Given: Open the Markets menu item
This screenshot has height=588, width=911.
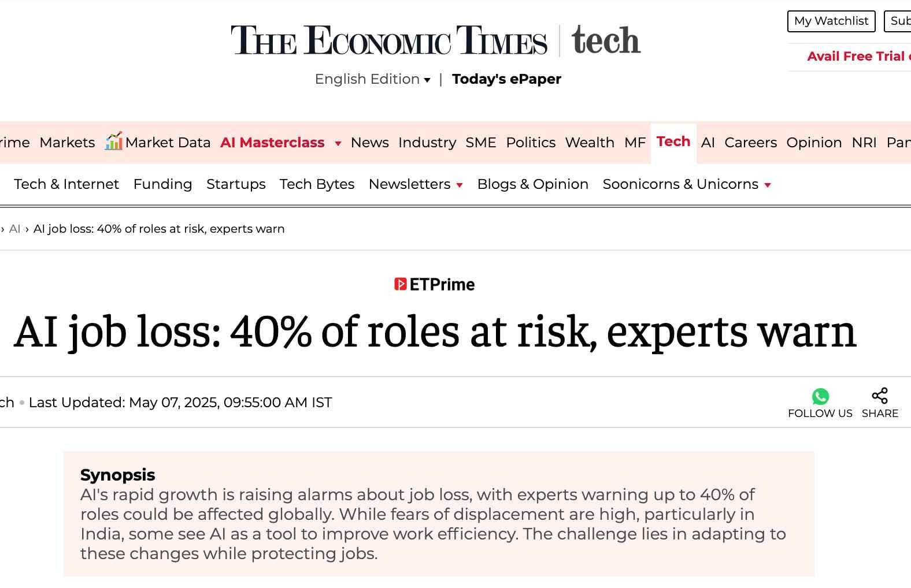Looking at the screenshot, I should tap(67, 143).
